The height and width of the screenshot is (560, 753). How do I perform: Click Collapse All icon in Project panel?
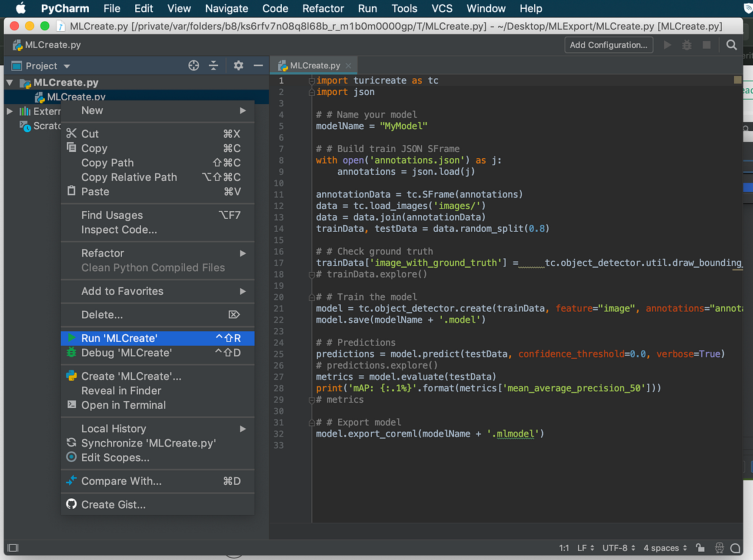[x=214, y=65]
